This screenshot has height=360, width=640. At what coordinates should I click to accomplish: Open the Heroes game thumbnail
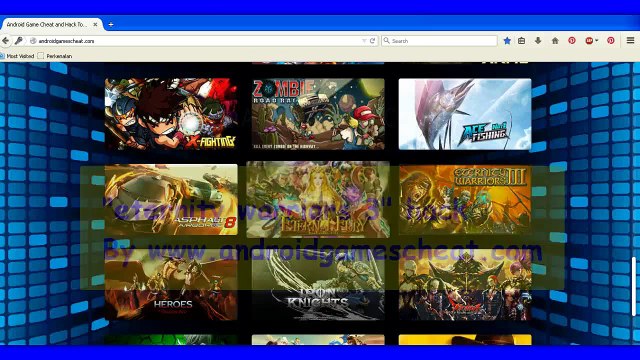click(x=171, y=285)
